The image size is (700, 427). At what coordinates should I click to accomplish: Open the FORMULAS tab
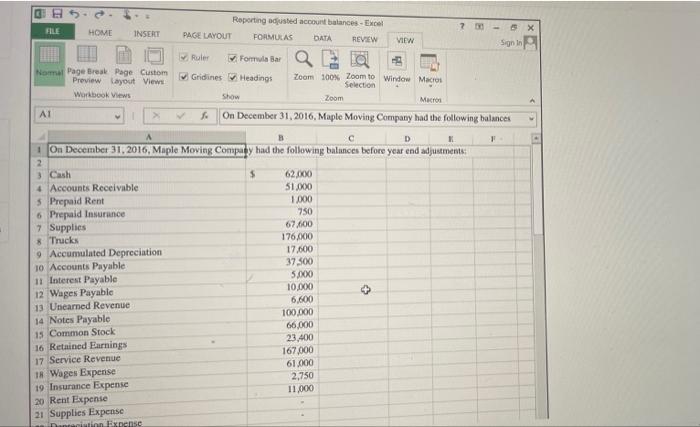pyautogui.click(x=273, y=37)
